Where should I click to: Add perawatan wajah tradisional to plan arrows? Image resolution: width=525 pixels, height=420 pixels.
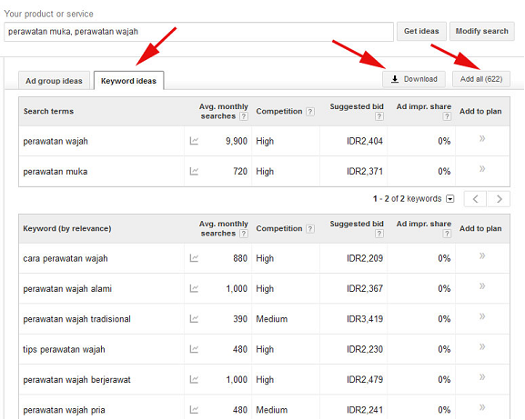[x=482, y=316]
